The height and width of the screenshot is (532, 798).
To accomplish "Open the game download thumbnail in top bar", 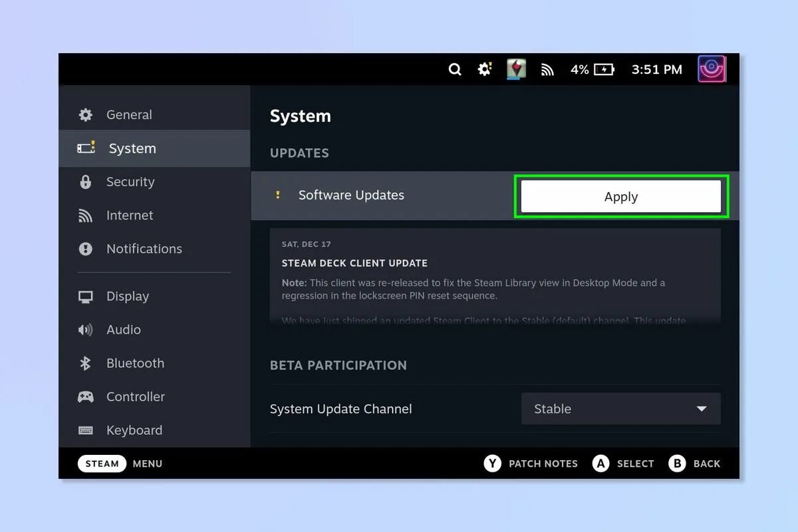I will 517,69.
